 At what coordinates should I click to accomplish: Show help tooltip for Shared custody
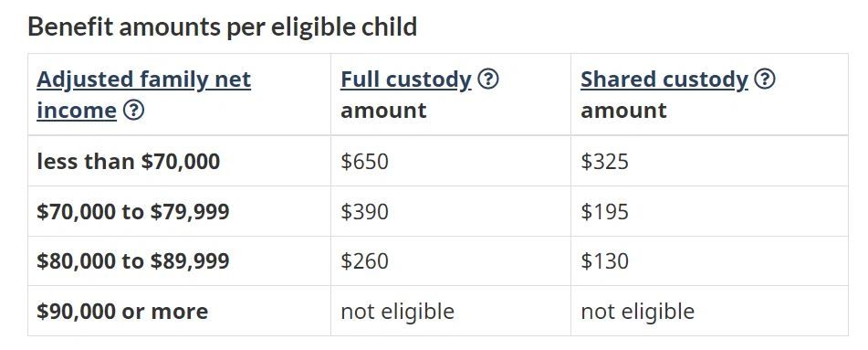(x=765, y=80)
